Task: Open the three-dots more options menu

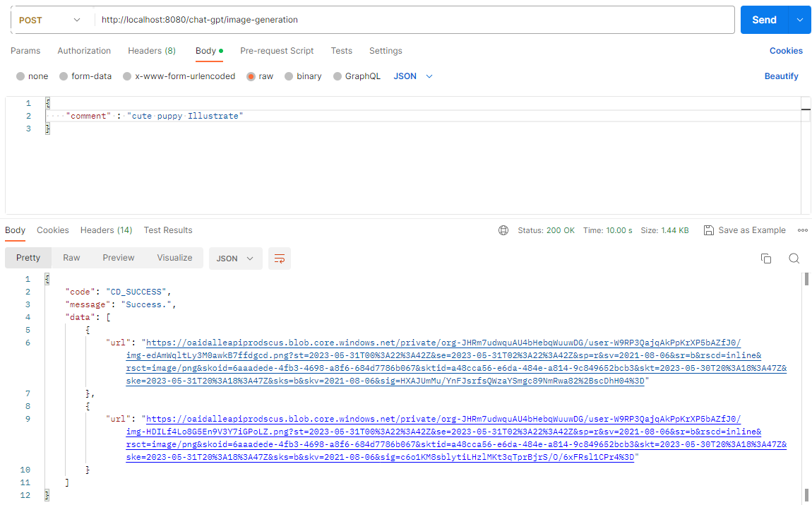Action: [802, 230]
